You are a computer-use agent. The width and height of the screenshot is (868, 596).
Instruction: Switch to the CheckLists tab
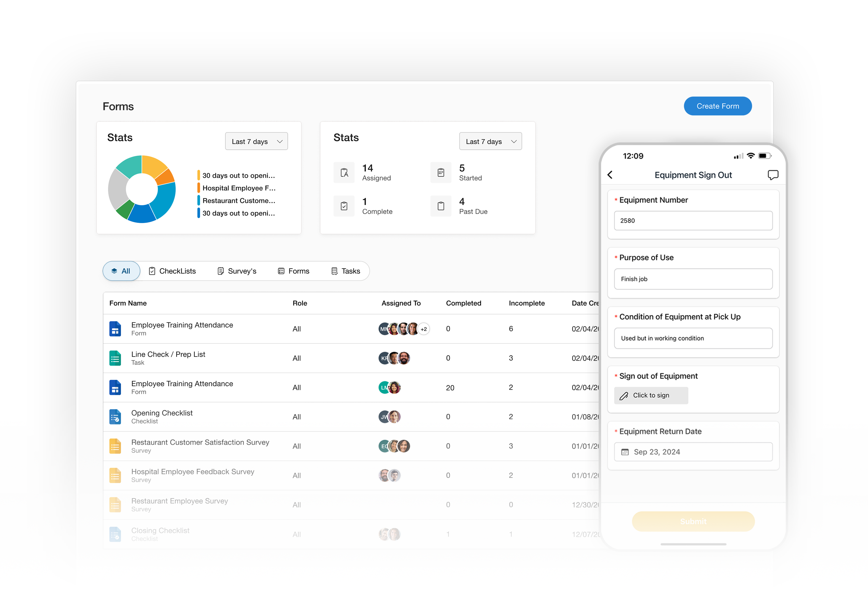point(172,271)
